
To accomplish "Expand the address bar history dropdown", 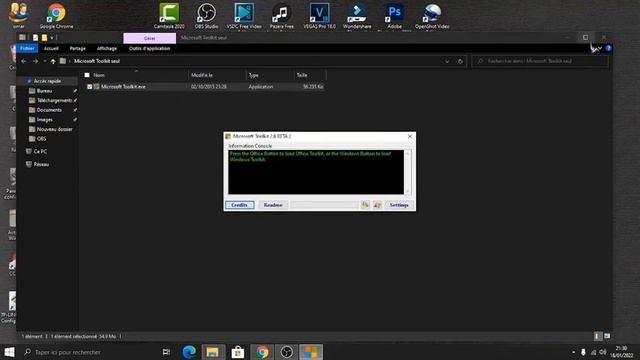I will point(447,61).
